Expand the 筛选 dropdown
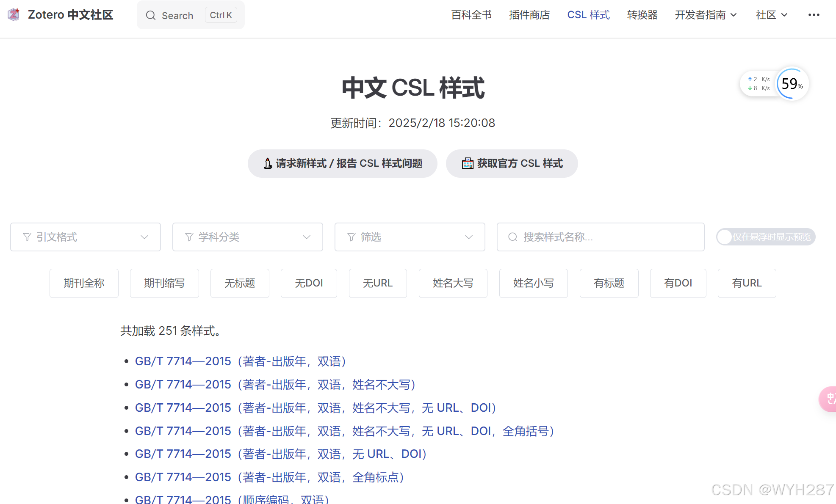The width and height of the screenshot is (836, 504). 468,237
